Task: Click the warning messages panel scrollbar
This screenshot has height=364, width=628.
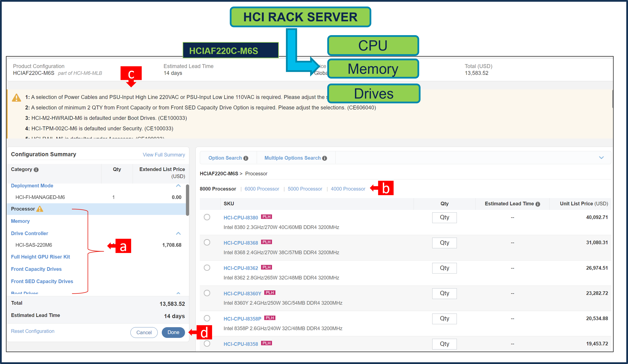Action: [x=613, y=99]
